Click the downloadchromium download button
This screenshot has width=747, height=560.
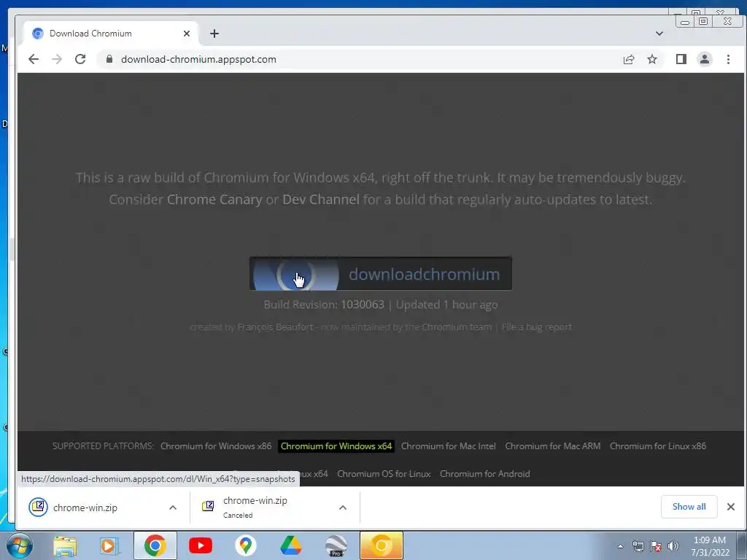381,274
